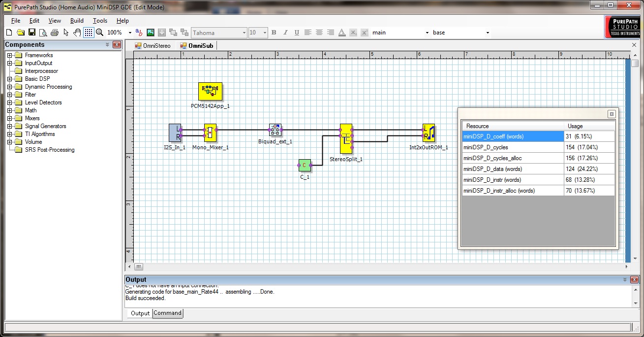This screenshot has width=644, height=337.
Task: Open Print Preview from toolbar
Action: click(43, 33)
